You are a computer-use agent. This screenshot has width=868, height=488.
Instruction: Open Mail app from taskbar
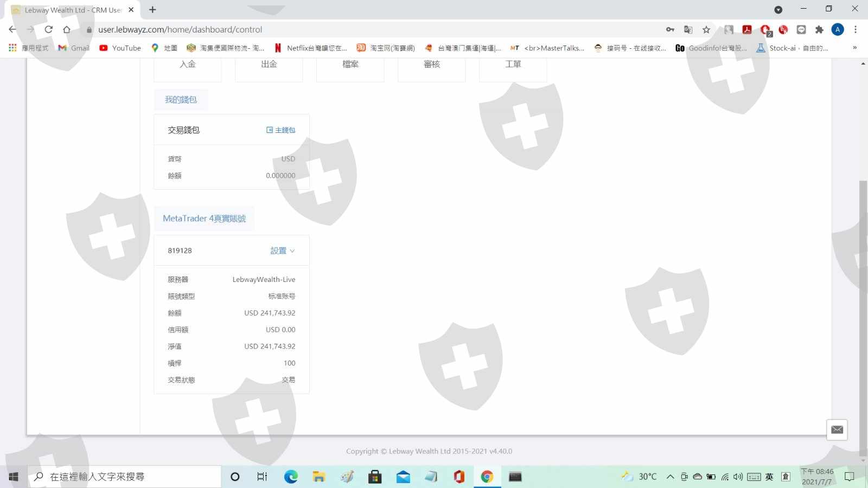pos(403,477)
